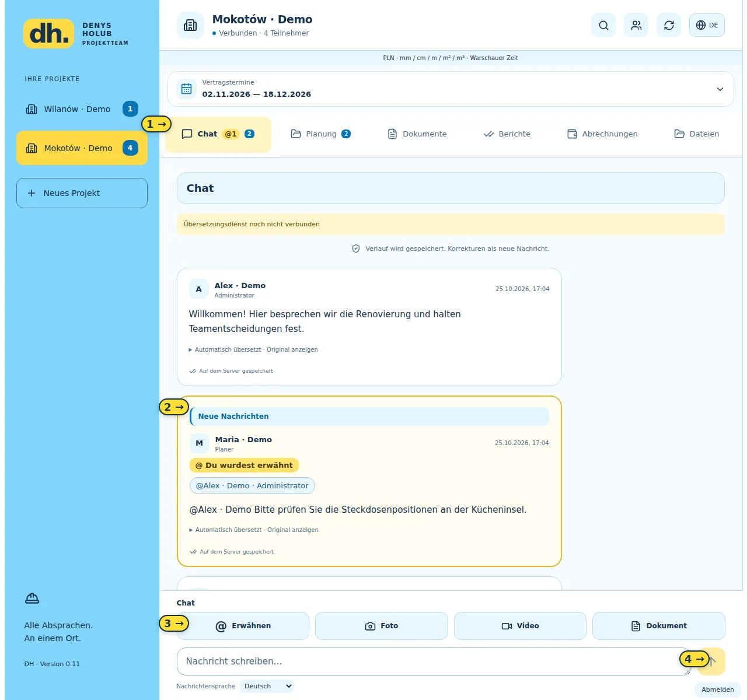The image size is (747, 700).
Task: Click the Erwähnen mention button
Action: tap(243, 626)
